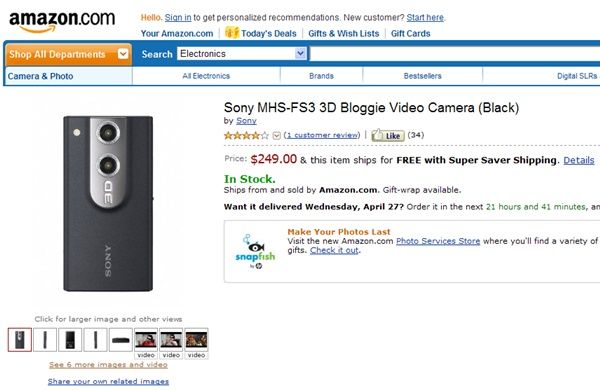Viewport: 600px width, 390px height.
Task: Open the Bestsellers tab
Action: point(422,76)
